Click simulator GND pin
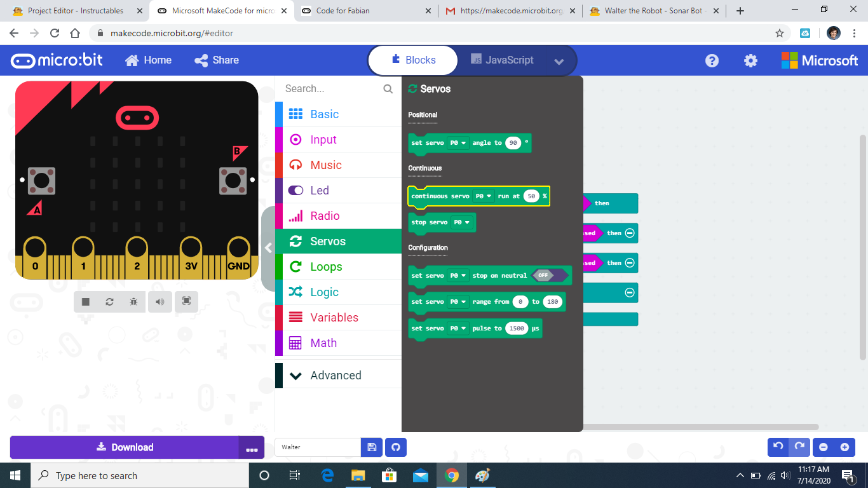This screenshot has height=488, width=868. coord(238,257)
